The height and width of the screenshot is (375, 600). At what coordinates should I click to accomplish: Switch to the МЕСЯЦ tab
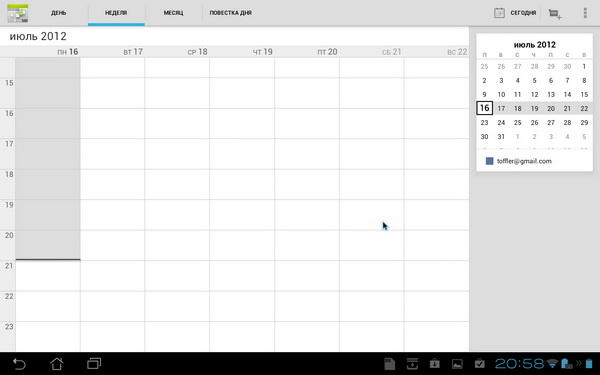173,13
